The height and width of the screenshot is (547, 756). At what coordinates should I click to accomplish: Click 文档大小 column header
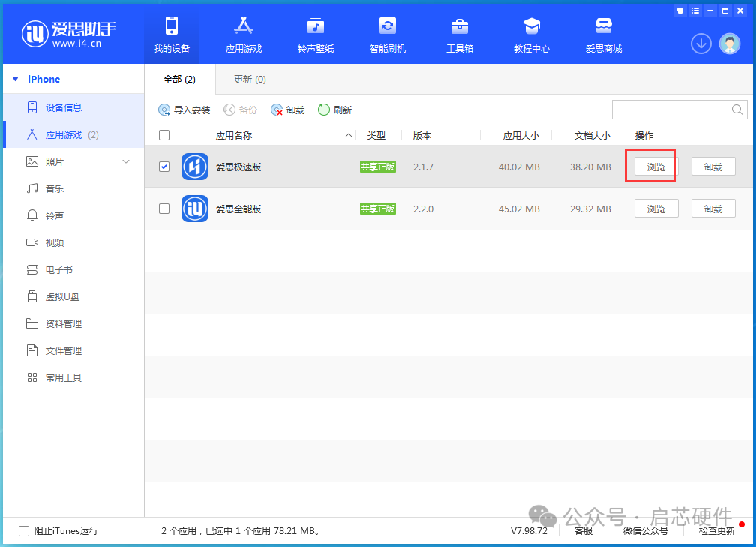point(592,136)
